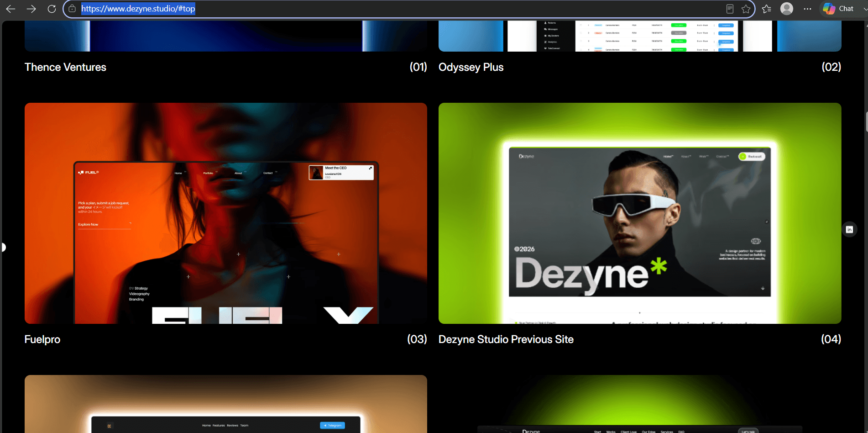Viewport: 868px width, 433px height.
Task: Open the dark green glowing project thumbnail
Action: (640, 404)
